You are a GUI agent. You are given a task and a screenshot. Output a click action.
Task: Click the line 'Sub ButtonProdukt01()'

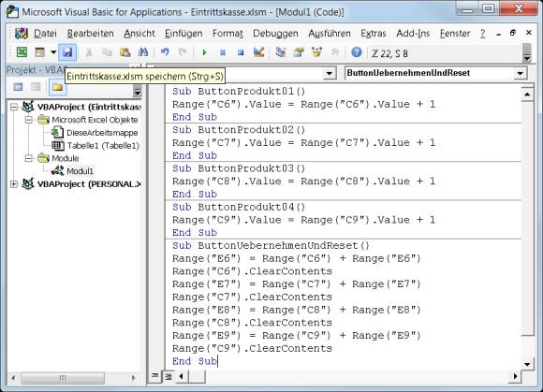(239, 92)
